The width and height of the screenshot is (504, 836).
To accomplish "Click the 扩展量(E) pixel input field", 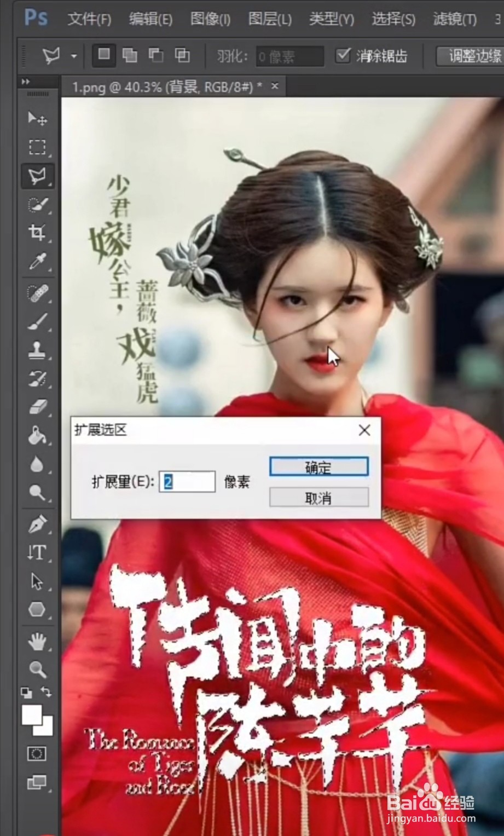I will (187, 481).
